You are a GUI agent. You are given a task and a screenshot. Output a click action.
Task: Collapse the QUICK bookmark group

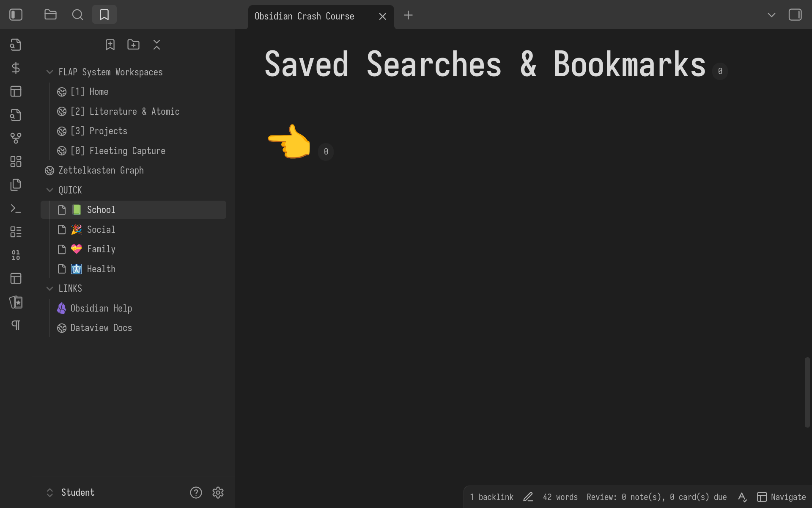point(49,190)
